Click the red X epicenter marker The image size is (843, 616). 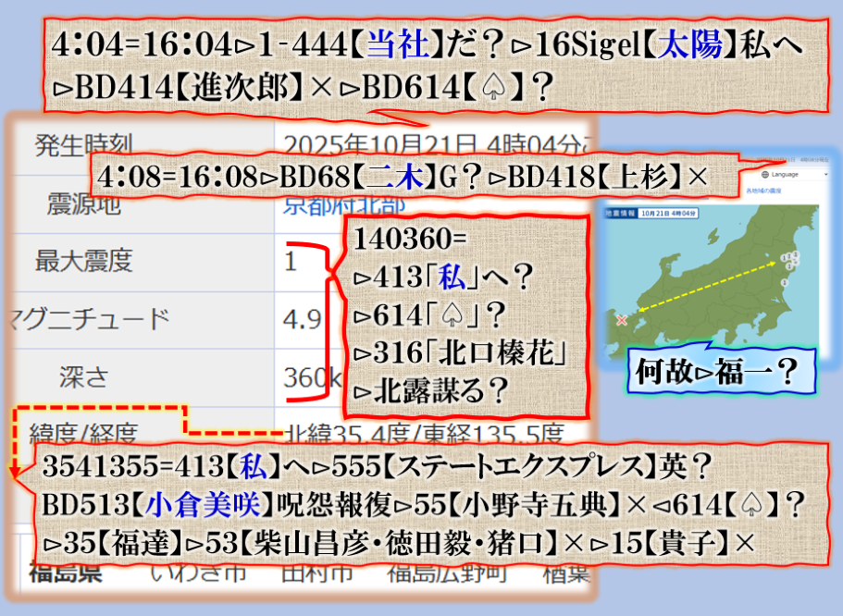[x=621, y=320]
